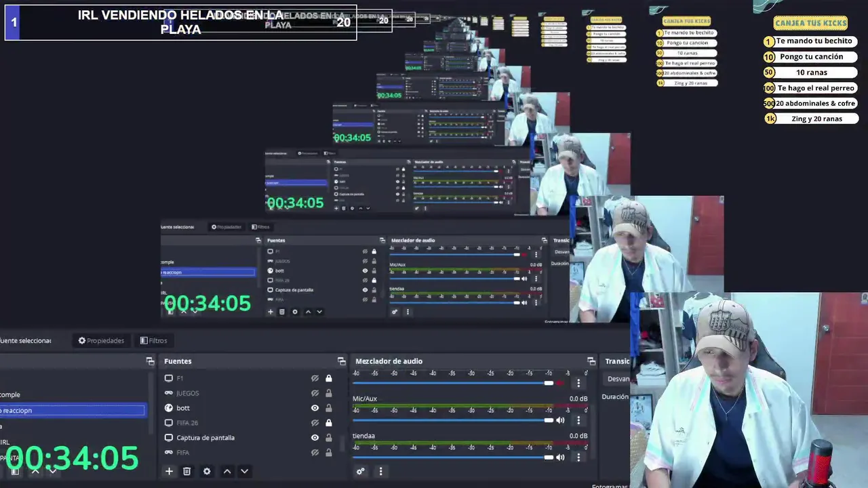
Task: Delete selected source with foreground trash icon
Action: coord(187,471)
